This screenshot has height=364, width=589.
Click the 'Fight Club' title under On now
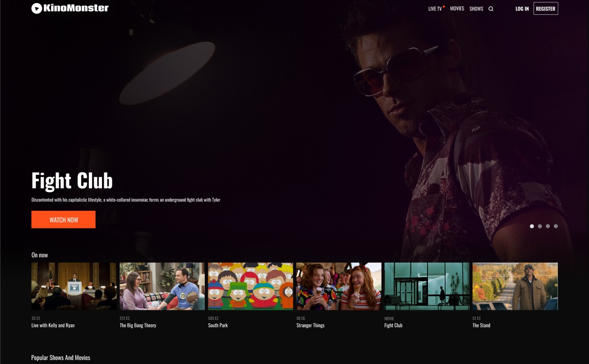(393, 325)
